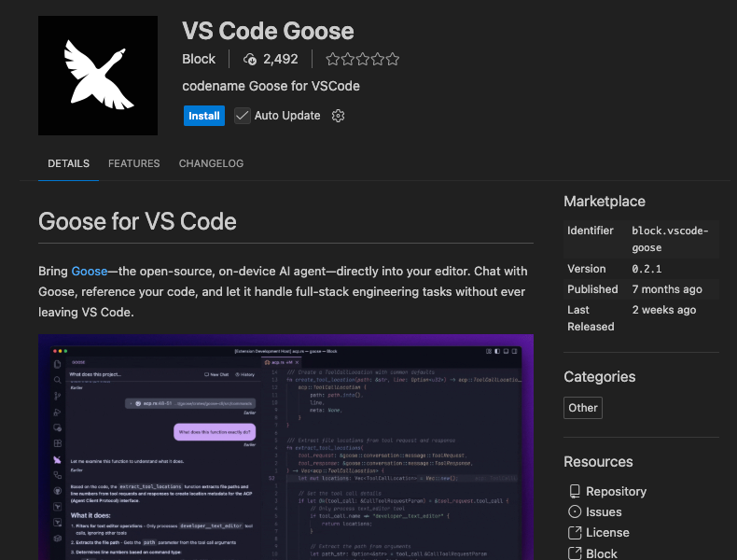Click the Goose extension logo
This screenshot has height=560, width=737.
click(98, 75)
